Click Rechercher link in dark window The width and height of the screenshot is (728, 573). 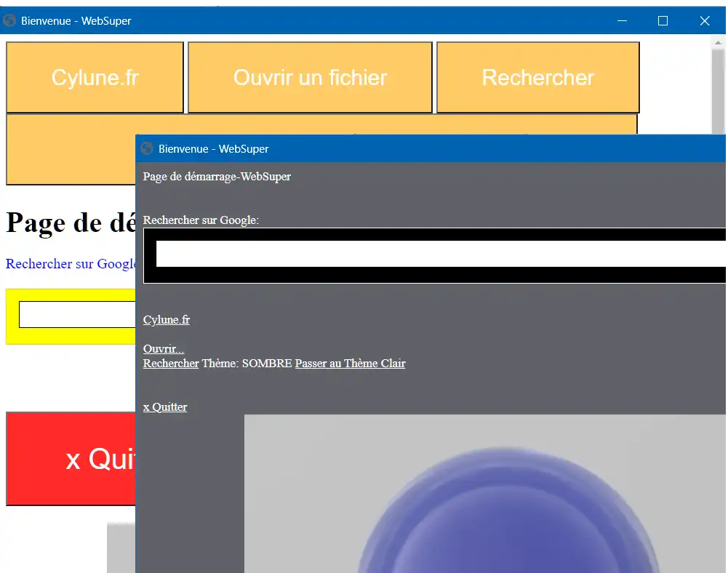(171, 363)
